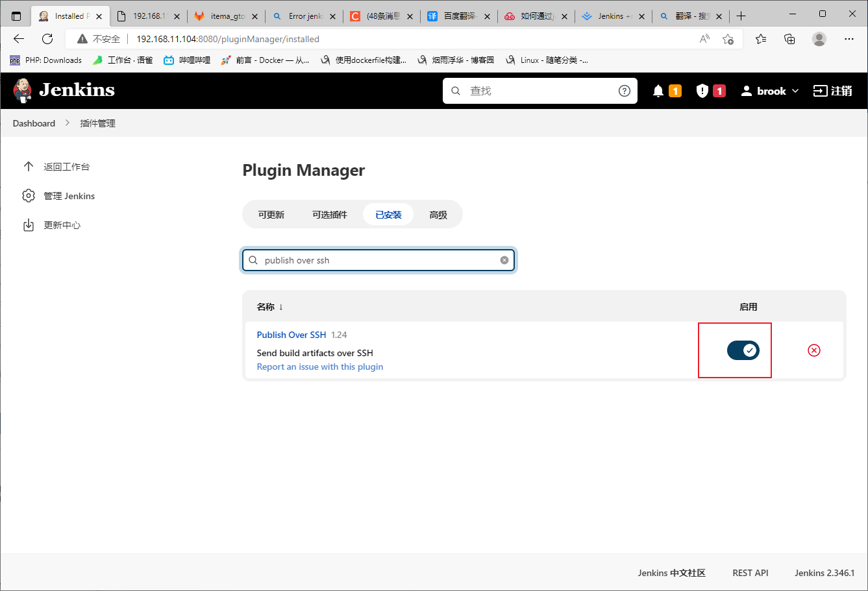This screenshot has height=591, width=868.
Task: Open the Collections icon
Action: pyautogui.click(x=789, y=39)
